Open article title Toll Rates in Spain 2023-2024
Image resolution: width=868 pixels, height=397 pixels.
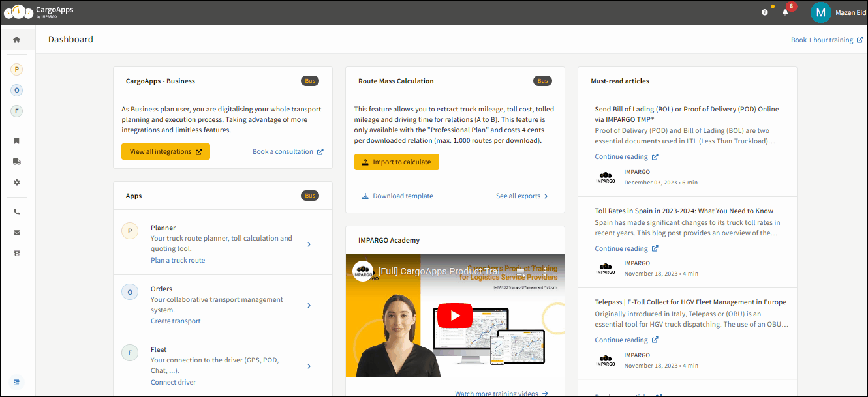[x=684, y=211]
